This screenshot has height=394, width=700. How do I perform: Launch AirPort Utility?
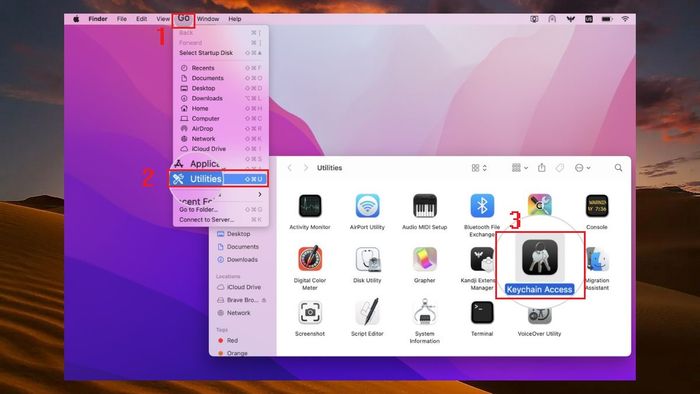click(x=367, y=206)
